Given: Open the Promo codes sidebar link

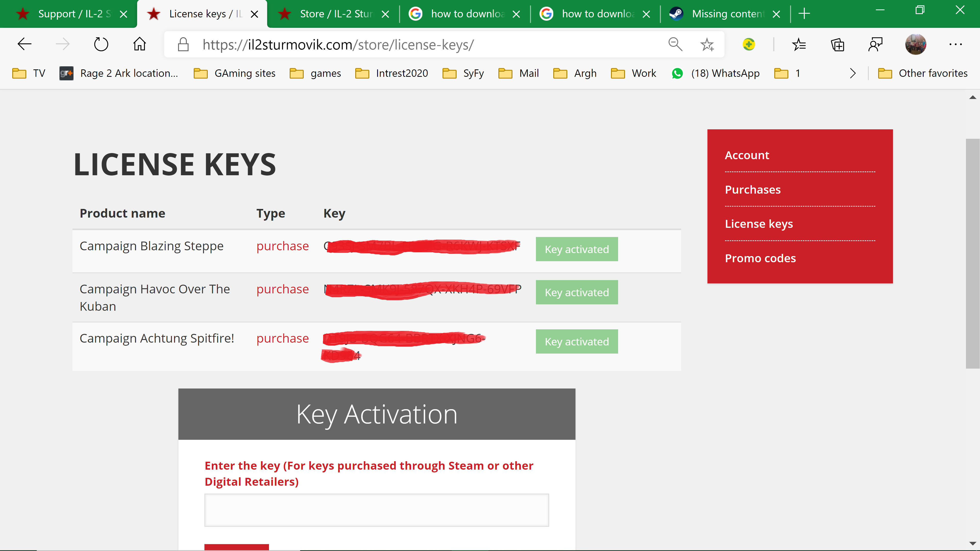Looking at the screenshot, I should pyautogui.click(x=760, y=258).
